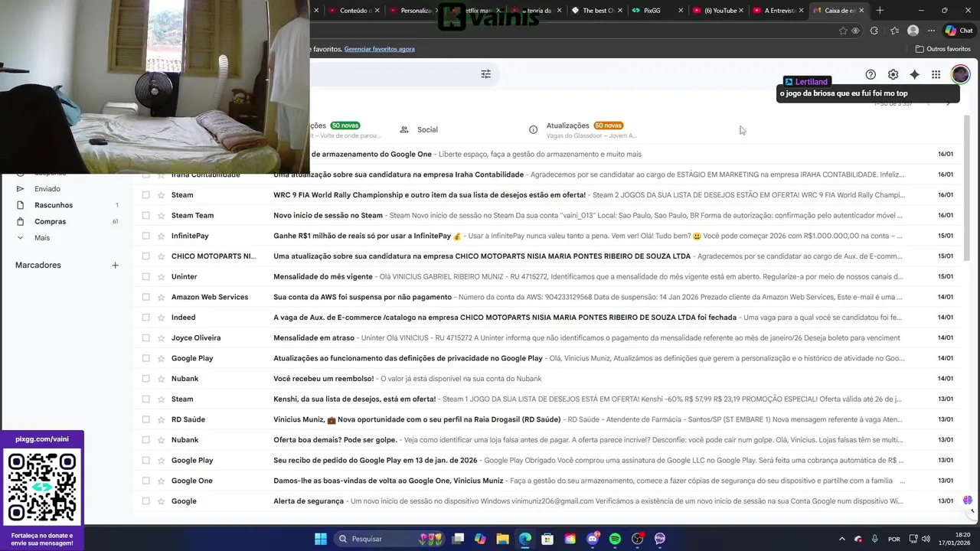Select the Uninter email checkbox
Screen dimensions: 980x551
pyautogui.click(x=145, y=276)
